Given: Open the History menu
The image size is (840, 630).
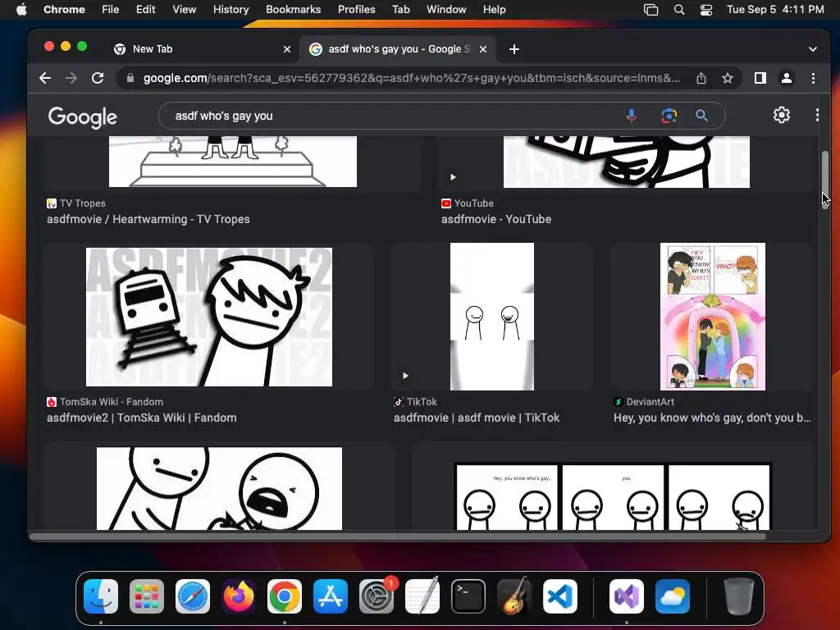Looking at the screenshot, I should 231,10.
